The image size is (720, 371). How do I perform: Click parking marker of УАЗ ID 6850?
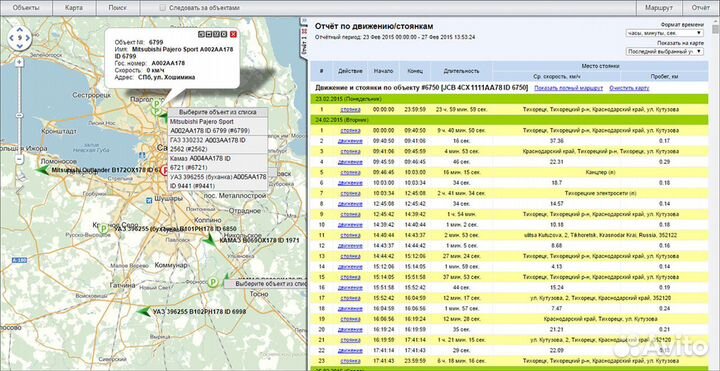coord(104,228)
